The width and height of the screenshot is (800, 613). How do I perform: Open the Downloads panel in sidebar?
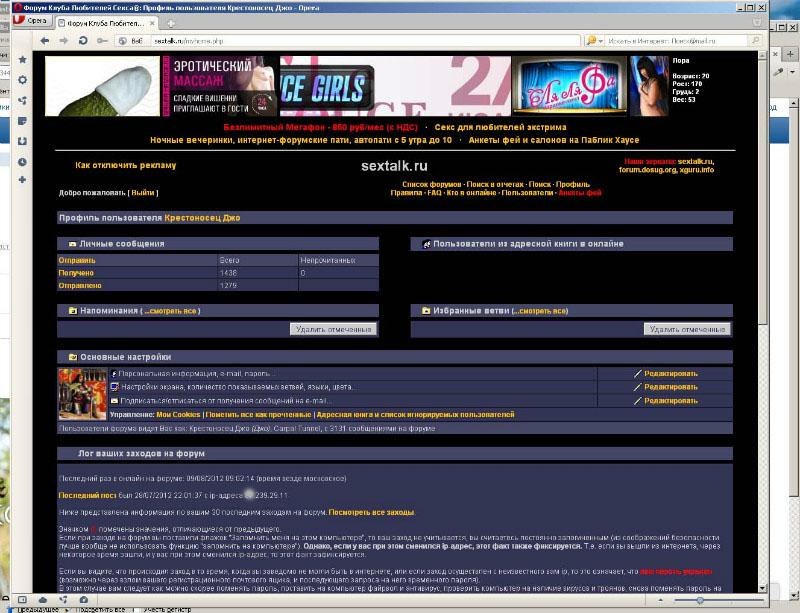click(x=21, y=141)
